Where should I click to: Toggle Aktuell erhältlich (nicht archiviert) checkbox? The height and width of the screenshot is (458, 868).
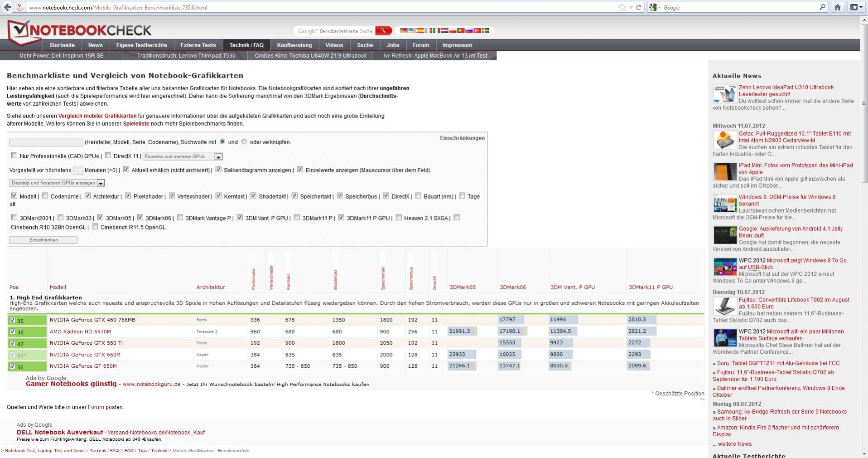click(126, 170)
